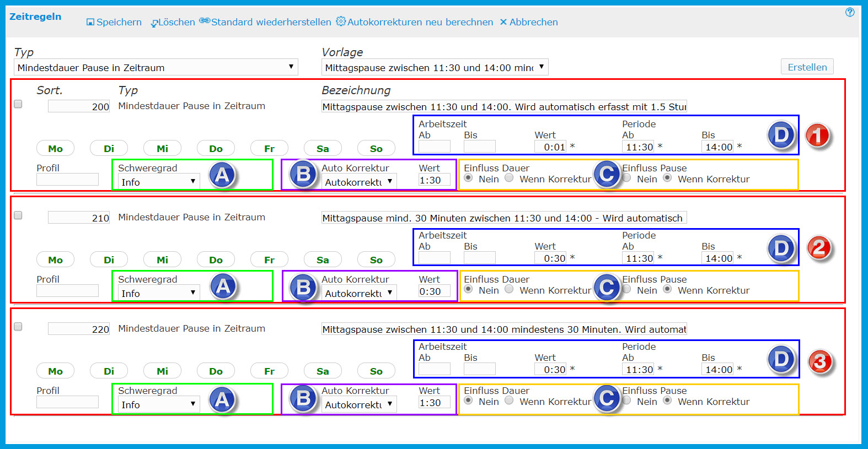Screen dimensions: 868x449
Task: Click Arbeitszeit Wert field 0:01 in rule 200
Action: point(550,147)
